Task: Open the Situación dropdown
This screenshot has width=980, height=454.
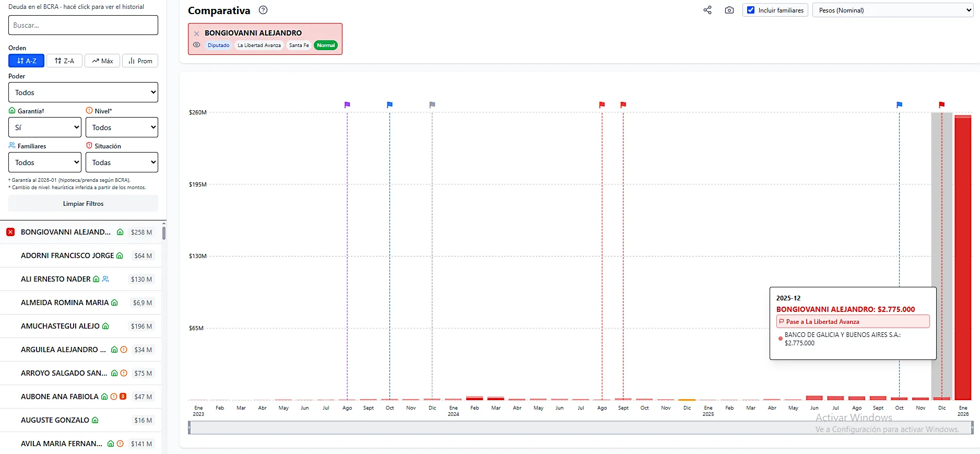Action: [122, 162]
